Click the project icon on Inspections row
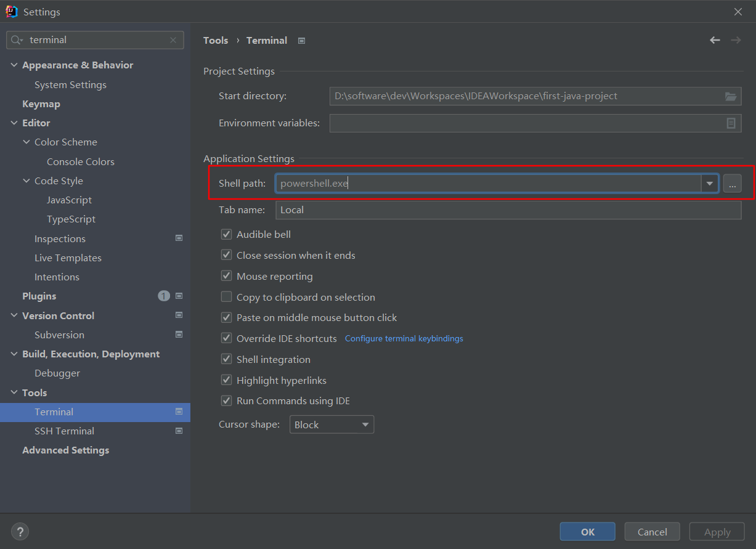The image size is (756, 549). coord(179,238)
